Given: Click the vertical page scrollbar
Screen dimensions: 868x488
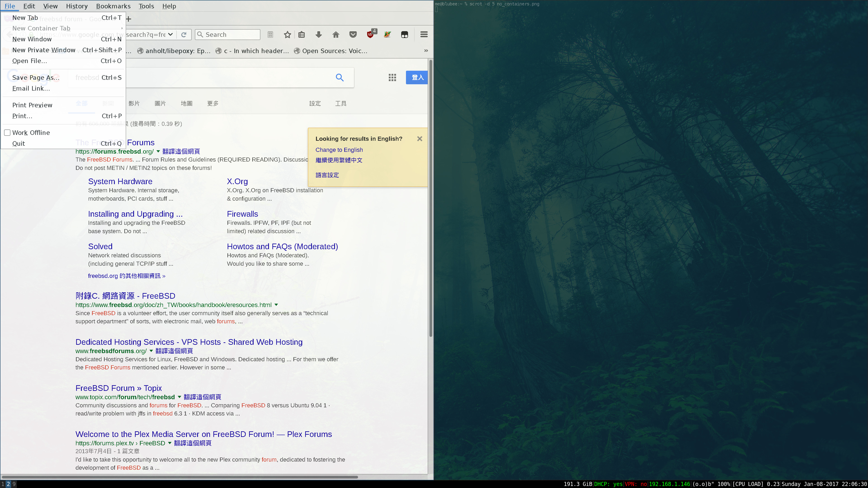Looking at the screenshot, I should click(x=430, y=199).
